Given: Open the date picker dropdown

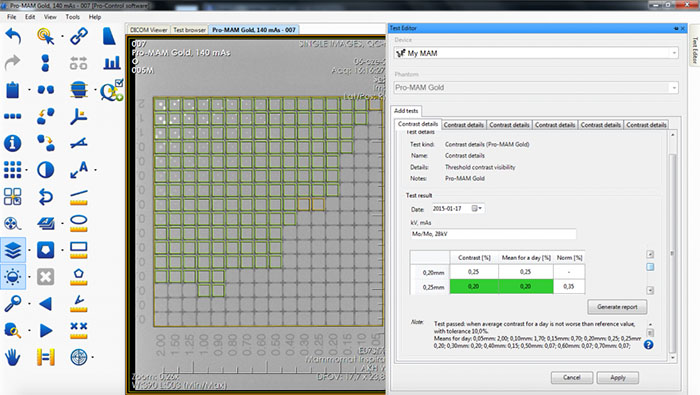Looking at the screenshot, I should [477, 208].
